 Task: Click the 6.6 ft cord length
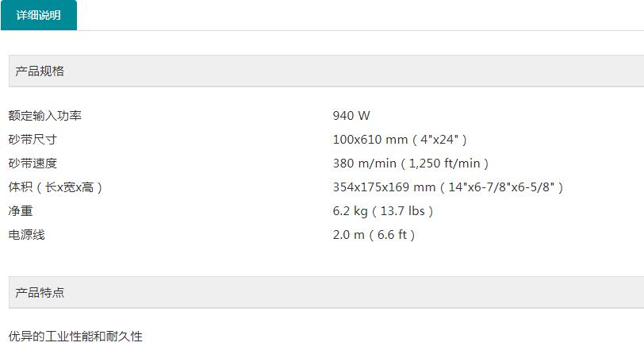pos(390,235)
